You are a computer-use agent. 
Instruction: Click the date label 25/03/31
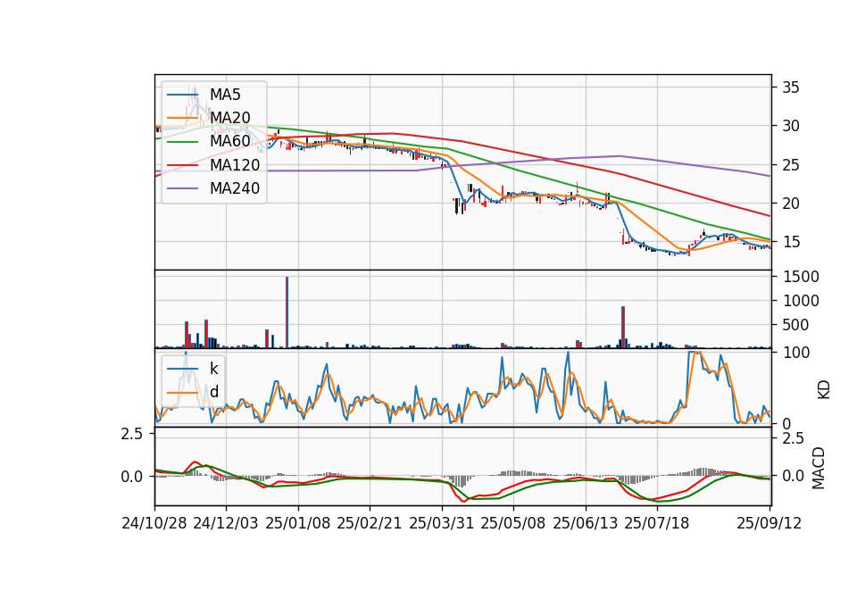click(x=442, y=523)
